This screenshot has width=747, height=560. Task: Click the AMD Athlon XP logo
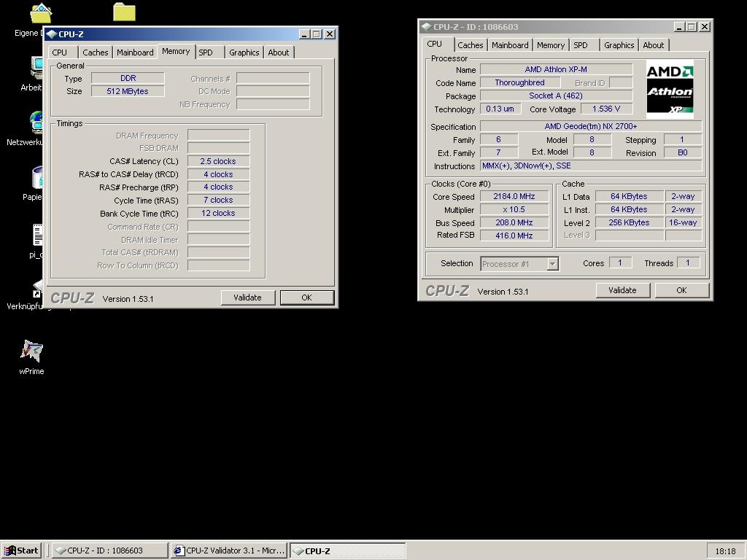click(670, 90)
